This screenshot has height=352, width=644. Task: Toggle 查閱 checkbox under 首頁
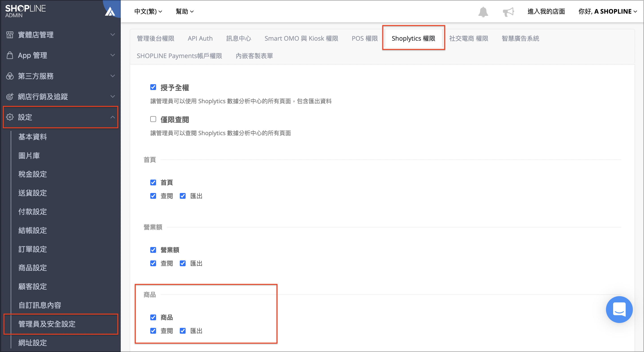click(153, 196)
